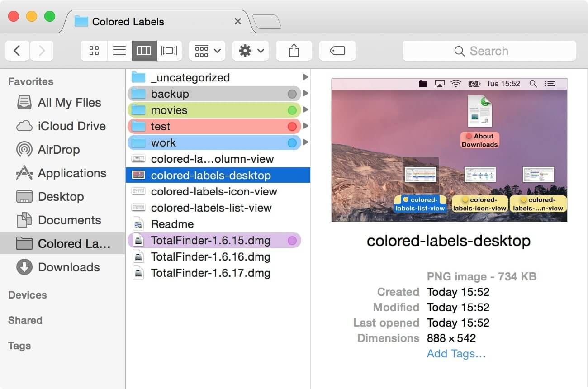The height and width of the screenshot is (389, 588).
Task: Open the Share icon in the toolbar
Action: pyautogui.click(x=294, y=51)
